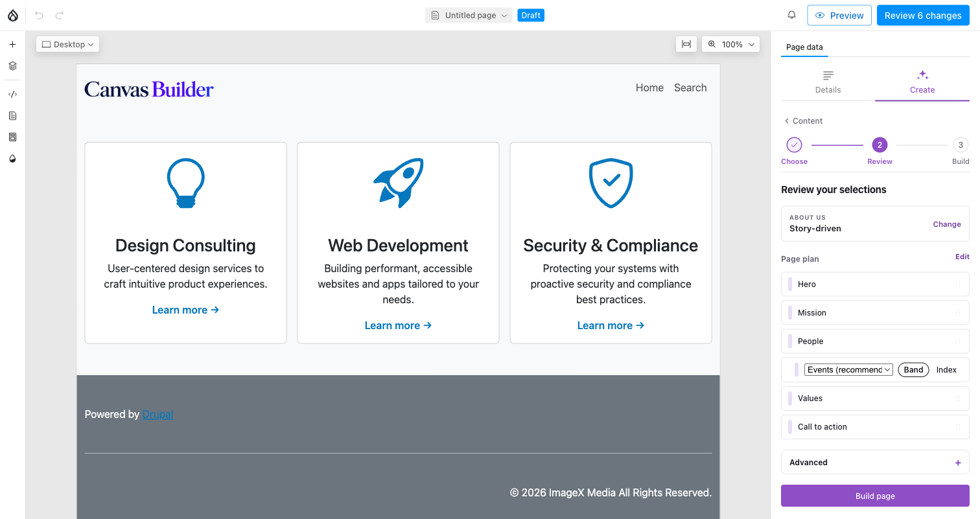Click the Choose step checkmark circle
Screen dimensions: 980x519
click(794, 144)
